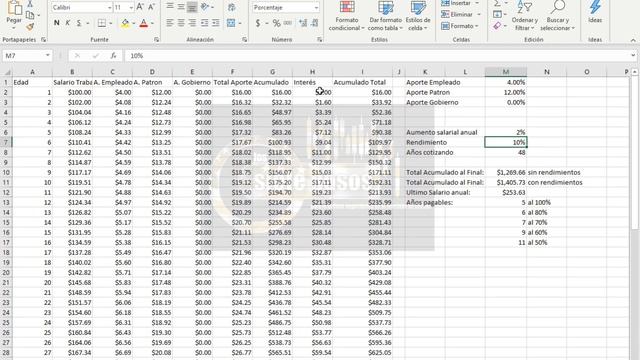Toggle underline S formatting

tap(79, 23)
